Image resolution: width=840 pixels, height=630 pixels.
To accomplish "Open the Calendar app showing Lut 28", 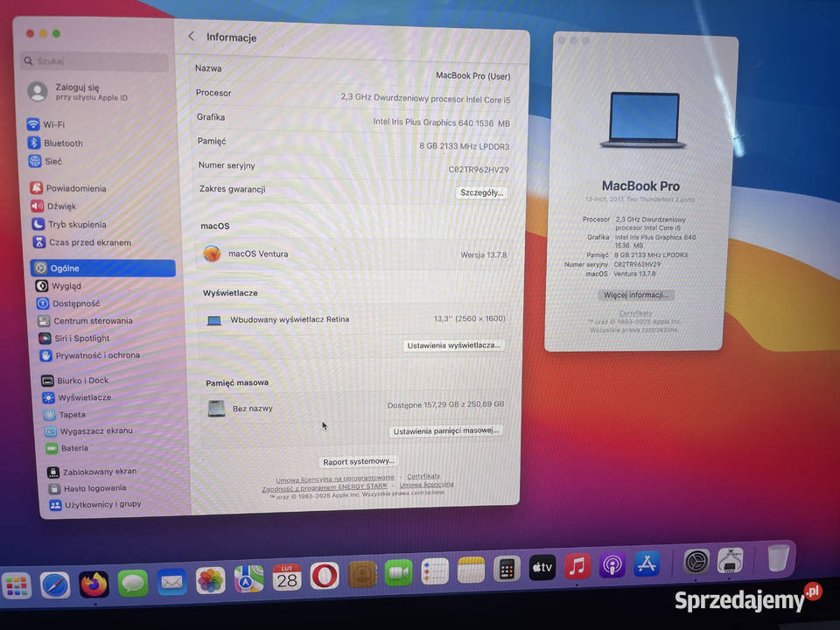I will [286, 578].
